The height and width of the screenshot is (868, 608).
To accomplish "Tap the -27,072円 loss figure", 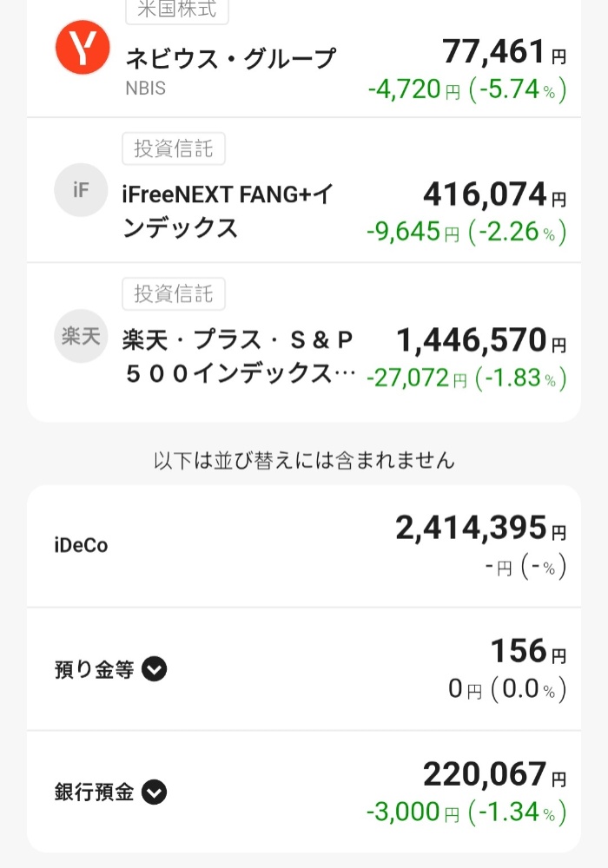I will [x=417, y=378].
